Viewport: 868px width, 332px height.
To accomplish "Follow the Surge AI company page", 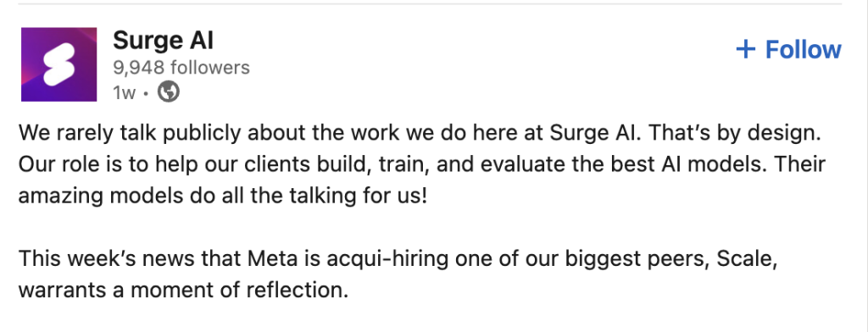I will click(789, 49).
